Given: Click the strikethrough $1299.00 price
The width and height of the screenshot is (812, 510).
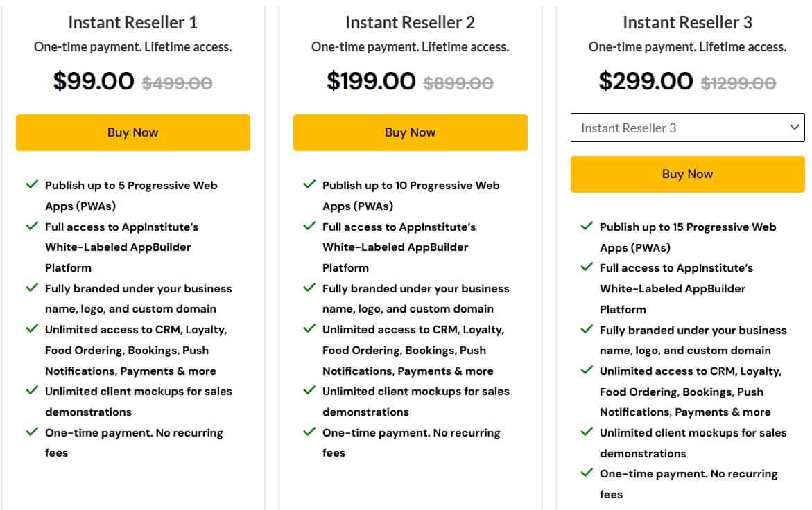Looking at the screenshot, I should (737, 81).
